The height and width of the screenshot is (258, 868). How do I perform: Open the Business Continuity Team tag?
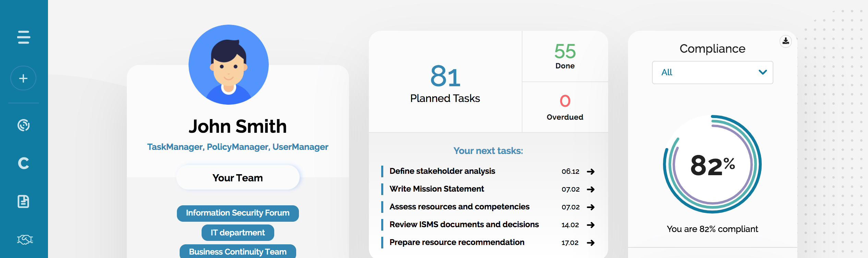click(238, 251)
